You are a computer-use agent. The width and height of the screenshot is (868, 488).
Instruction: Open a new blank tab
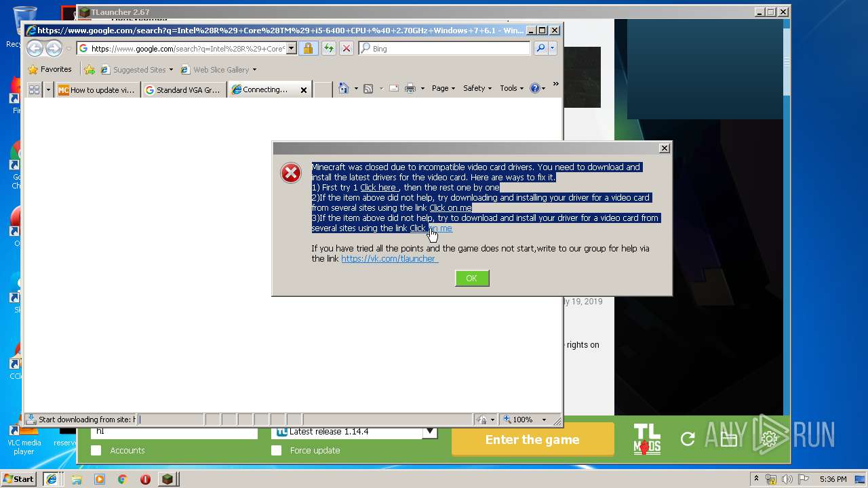(x=323, y=89)
